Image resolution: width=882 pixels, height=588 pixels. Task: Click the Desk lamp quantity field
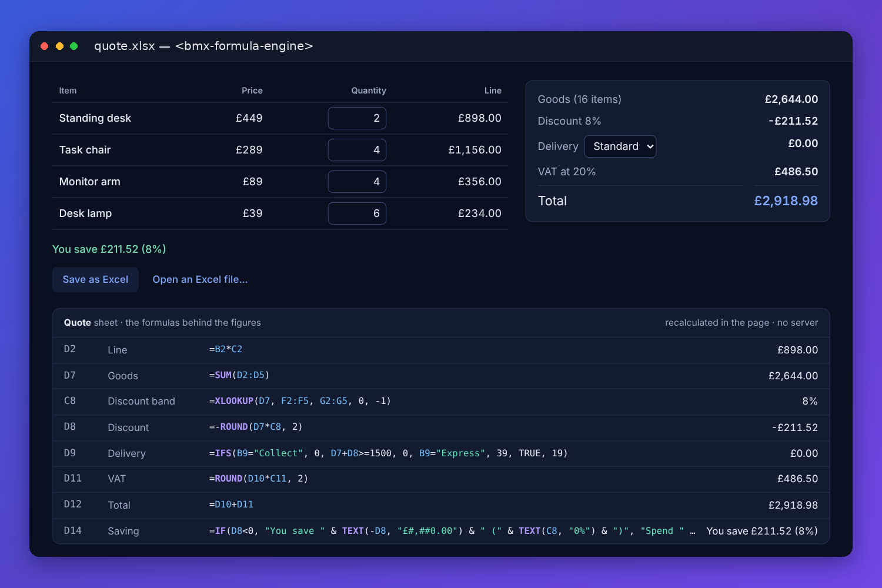(x=357, y=213)
